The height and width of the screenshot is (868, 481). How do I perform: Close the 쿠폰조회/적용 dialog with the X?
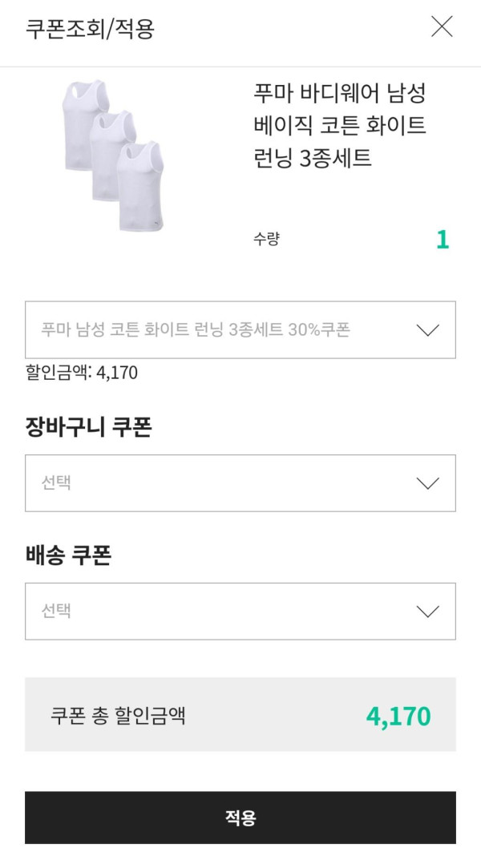point(442,27)
